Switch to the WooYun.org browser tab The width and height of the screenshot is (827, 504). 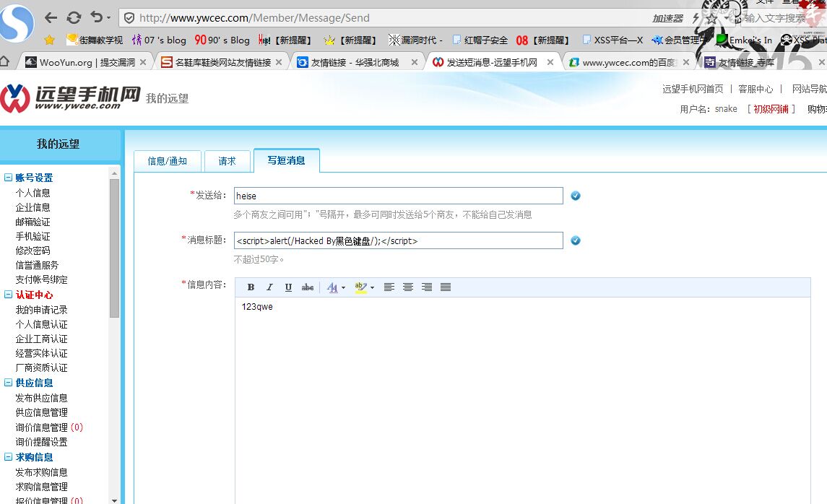click(87, 62)
